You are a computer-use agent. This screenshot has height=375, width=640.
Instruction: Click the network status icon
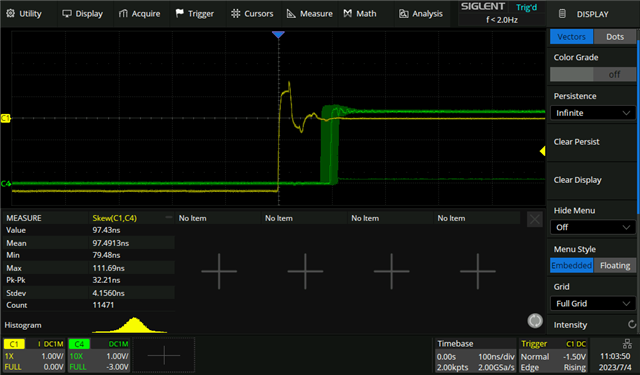coord(627,343)
